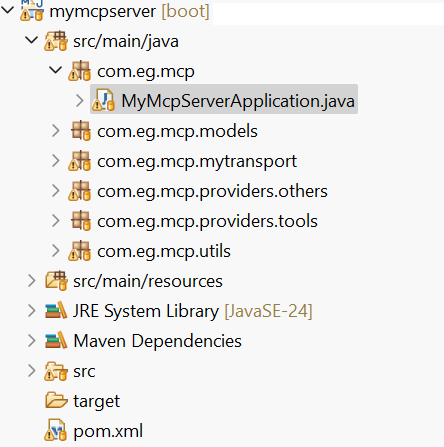444x447 pixels.
Task: Click the pom.xml Maven file icon
Action: [x=56, y=430]
